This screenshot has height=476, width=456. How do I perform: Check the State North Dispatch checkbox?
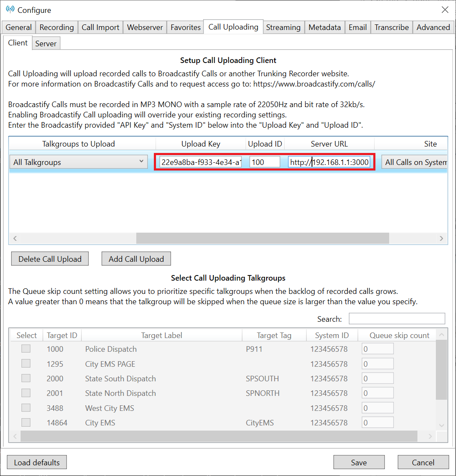click(26, 393)
